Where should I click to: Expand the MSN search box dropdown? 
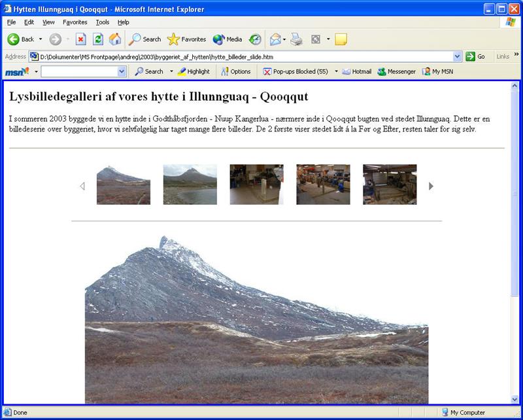(122, 71)
